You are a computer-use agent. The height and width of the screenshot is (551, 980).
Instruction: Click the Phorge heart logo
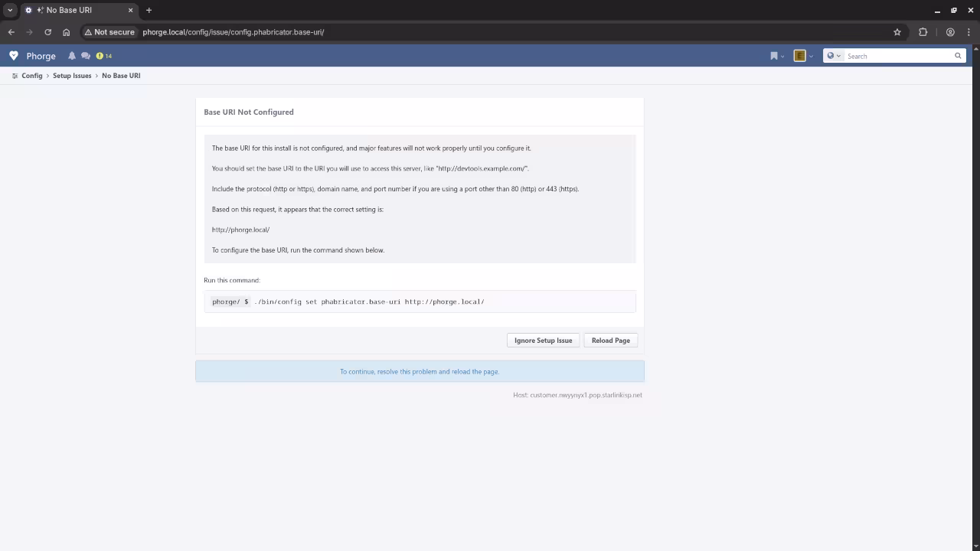[14, 56]
